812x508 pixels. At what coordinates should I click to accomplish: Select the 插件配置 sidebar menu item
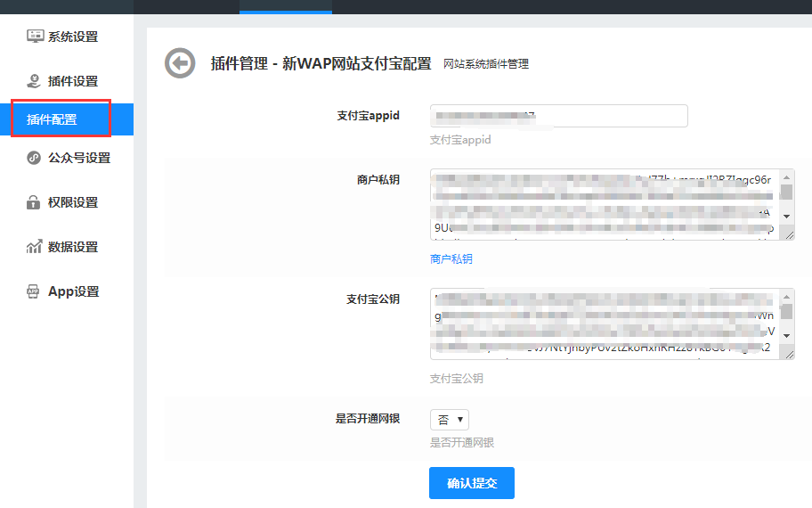coord(61,119)
